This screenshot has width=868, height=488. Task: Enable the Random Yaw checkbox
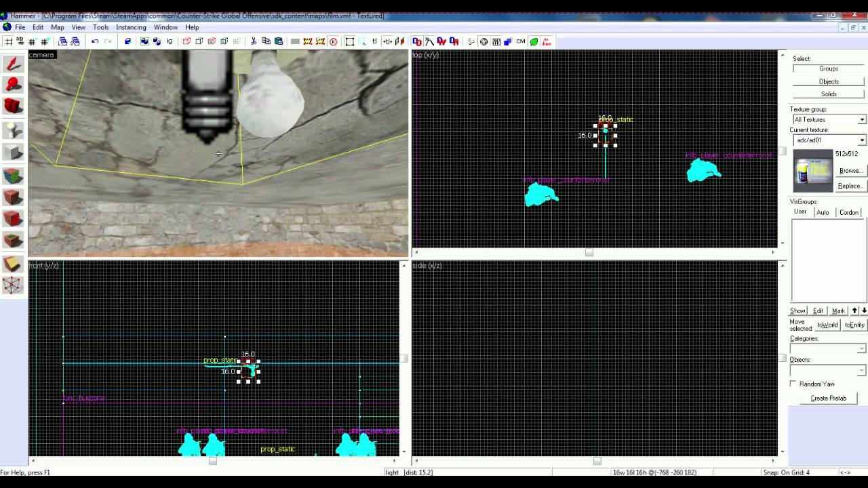793,384
